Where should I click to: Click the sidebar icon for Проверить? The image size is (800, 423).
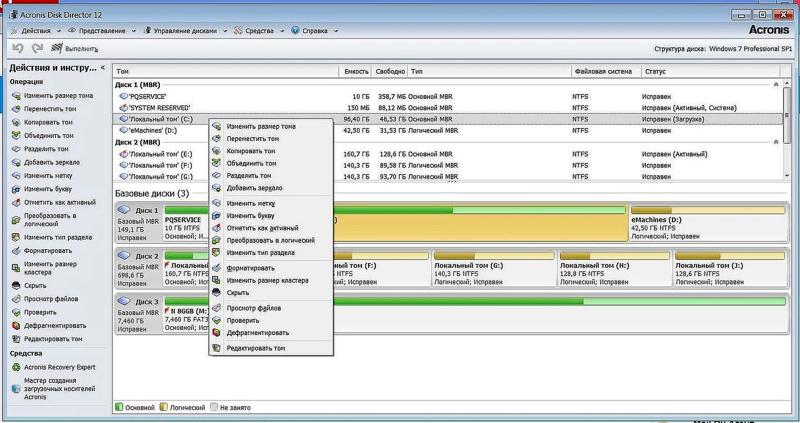(16, 312)
